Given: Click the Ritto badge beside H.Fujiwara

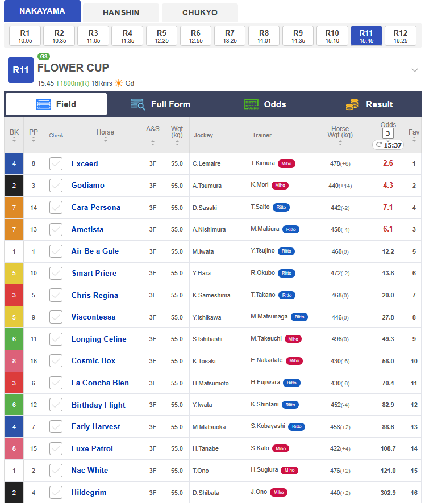Looking at the screenshot, I should click(291, 383).
